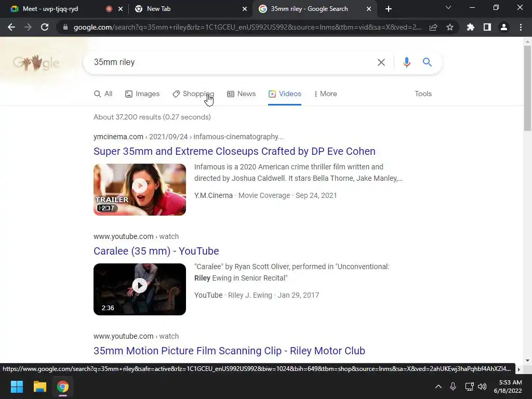Image resolution: width=532 pixels, height=399 pixels.
Task: Start voice search with the microphone icon
Action: coord(407,62)
